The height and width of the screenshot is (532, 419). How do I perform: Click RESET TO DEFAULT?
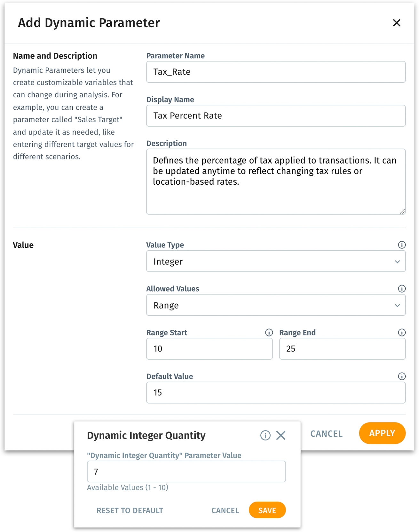130,511
